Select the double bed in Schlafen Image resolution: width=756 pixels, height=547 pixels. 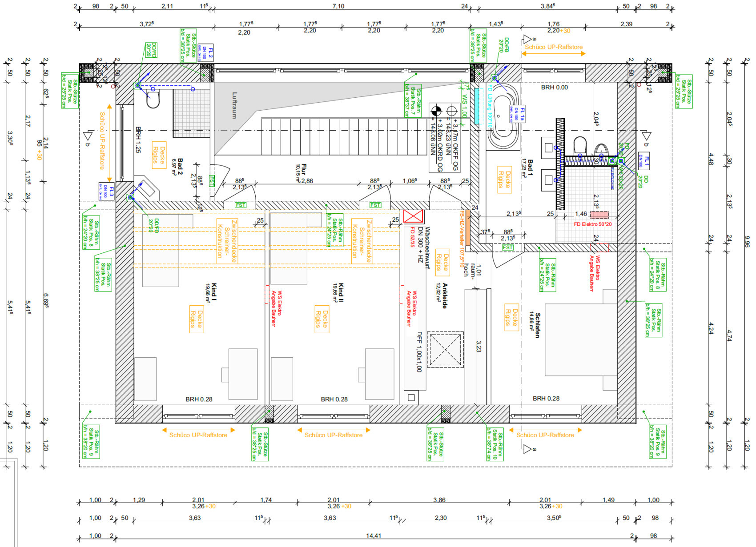coord(580,339)
